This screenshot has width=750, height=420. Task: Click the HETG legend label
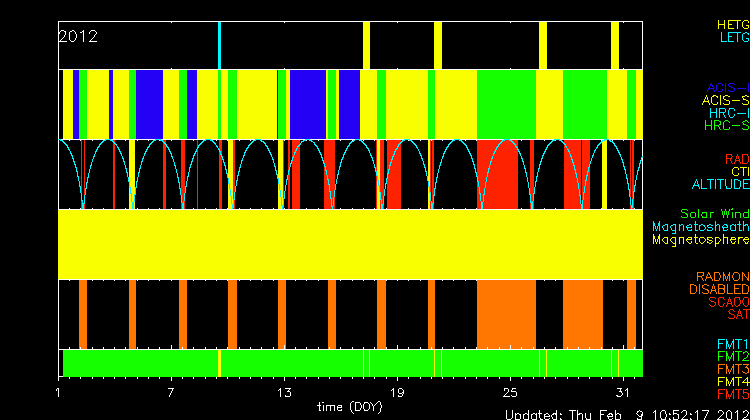point(732,23)
